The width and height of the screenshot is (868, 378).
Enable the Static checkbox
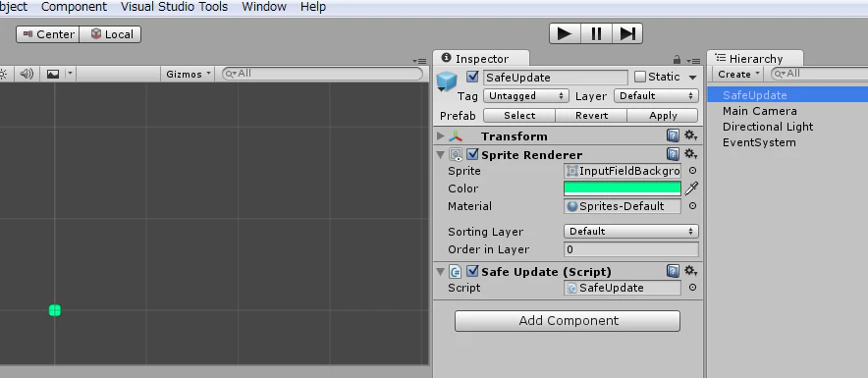640,77
